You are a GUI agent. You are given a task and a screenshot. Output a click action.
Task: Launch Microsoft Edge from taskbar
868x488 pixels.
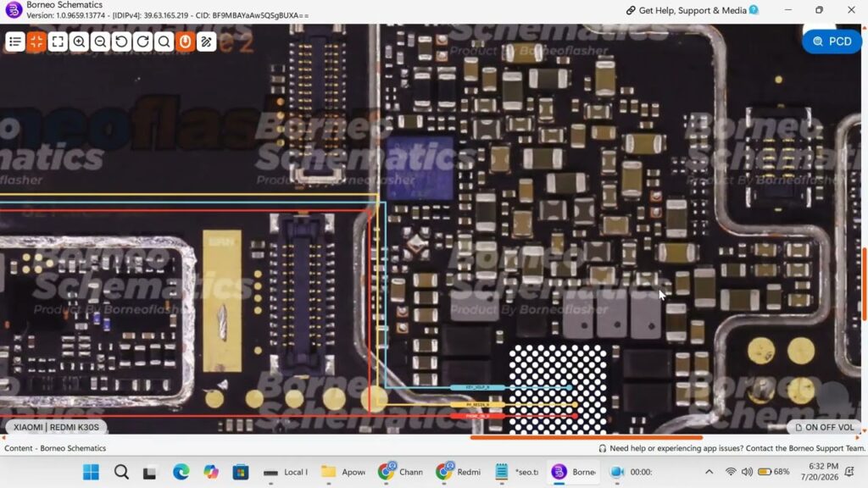pos(181,472)
